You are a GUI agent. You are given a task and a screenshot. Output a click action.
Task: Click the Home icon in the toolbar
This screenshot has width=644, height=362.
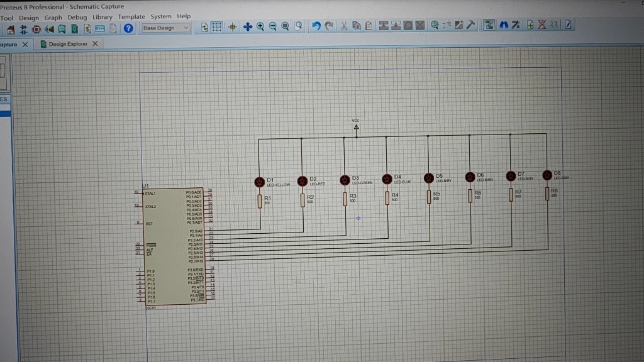point(10,29)
